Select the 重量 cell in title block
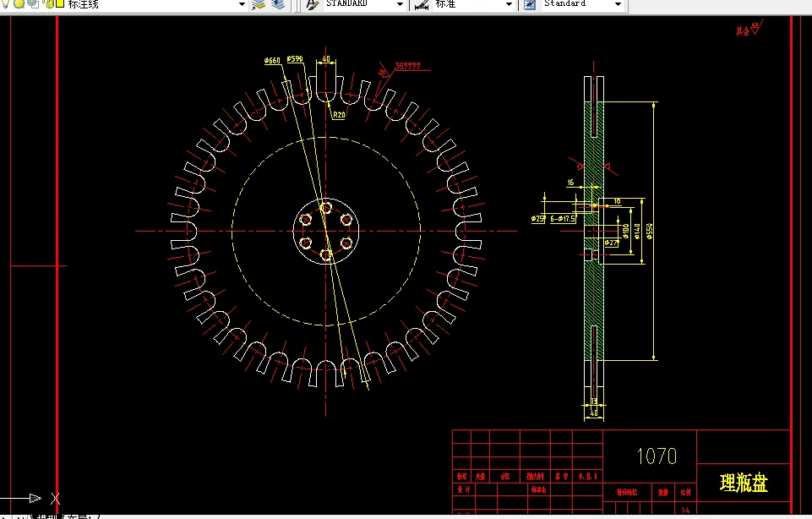Viewport: 812px width, 519px height. tap(663, 493)
